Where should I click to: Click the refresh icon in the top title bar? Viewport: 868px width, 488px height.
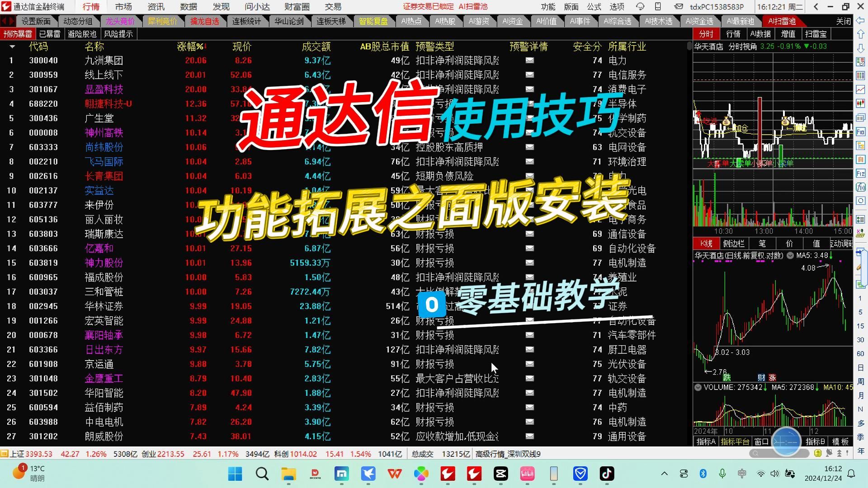click(x=641, y=6)
